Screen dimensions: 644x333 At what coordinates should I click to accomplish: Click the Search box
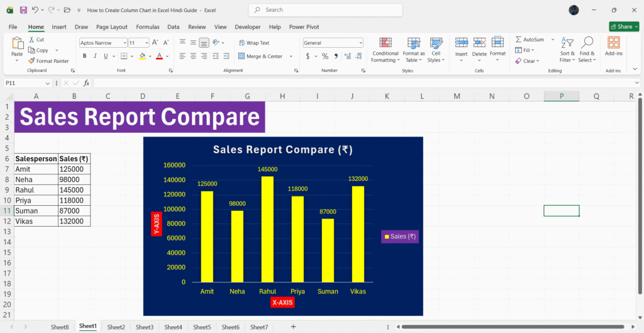coord(325,10)
